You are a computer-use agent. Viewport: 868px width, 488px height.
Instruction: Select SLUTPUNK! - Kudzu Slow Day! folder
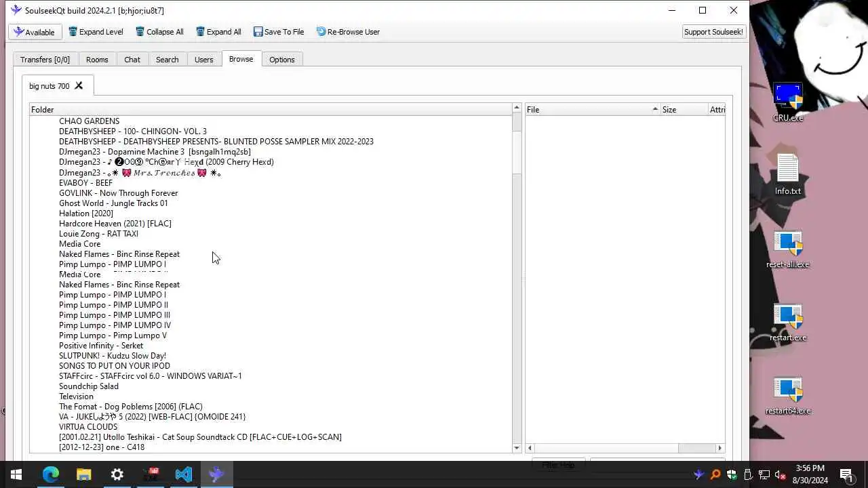[113, 355]
